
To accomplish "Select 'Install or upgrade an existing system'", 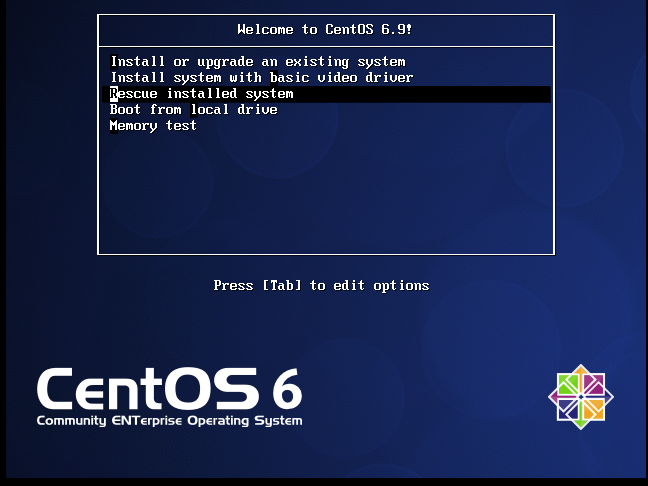I will [258, 62].
